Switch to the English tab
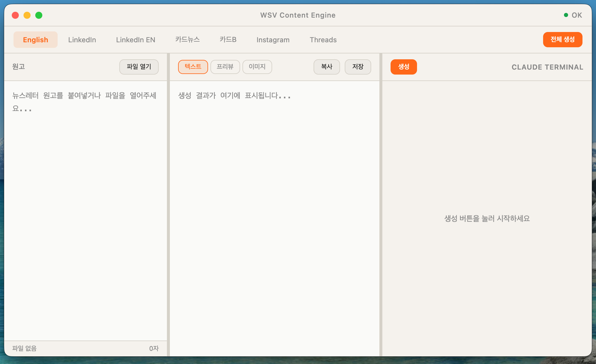The image size is (596, 364). (x=35, y=40)
